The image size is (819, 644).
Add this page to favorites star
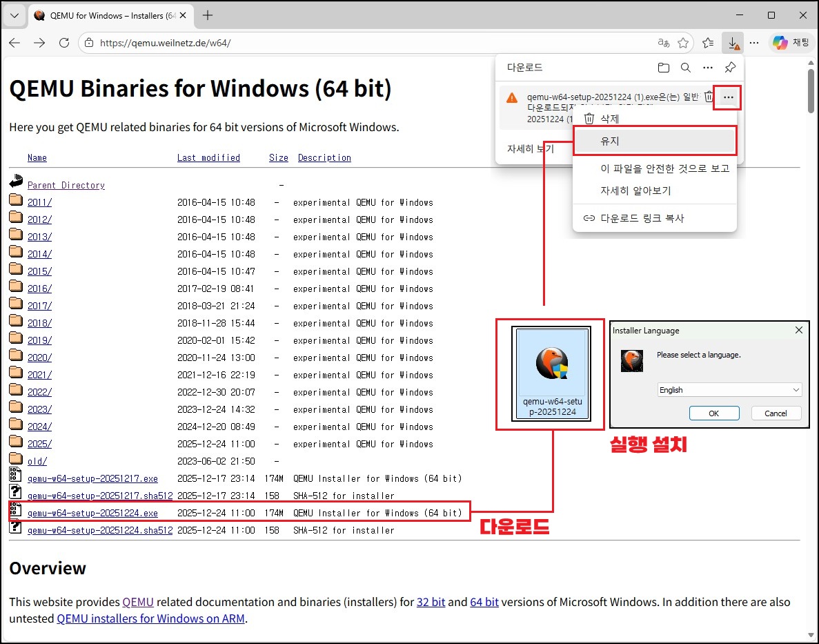[x=683, y=43]
